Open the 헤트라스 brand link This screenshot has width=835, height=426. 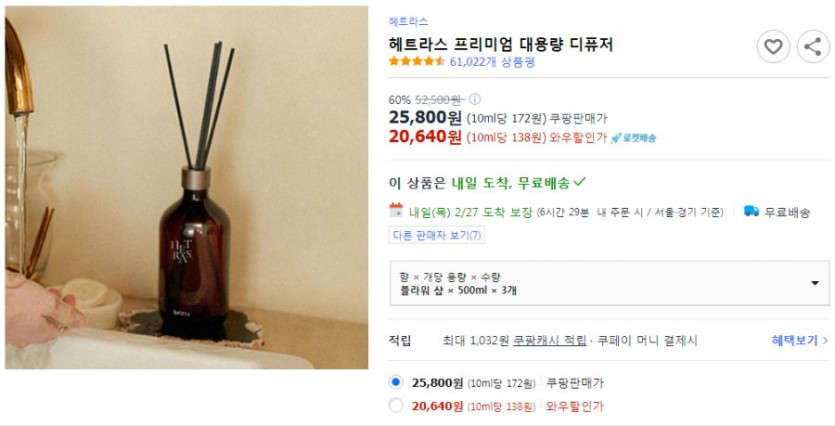click(408, 21)
